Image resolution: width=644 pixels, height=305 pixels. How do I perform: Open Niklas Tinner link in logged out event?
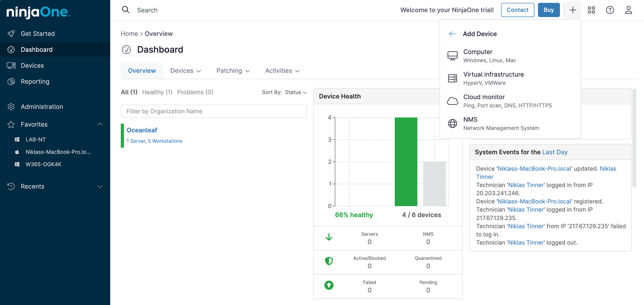(526, 243)
